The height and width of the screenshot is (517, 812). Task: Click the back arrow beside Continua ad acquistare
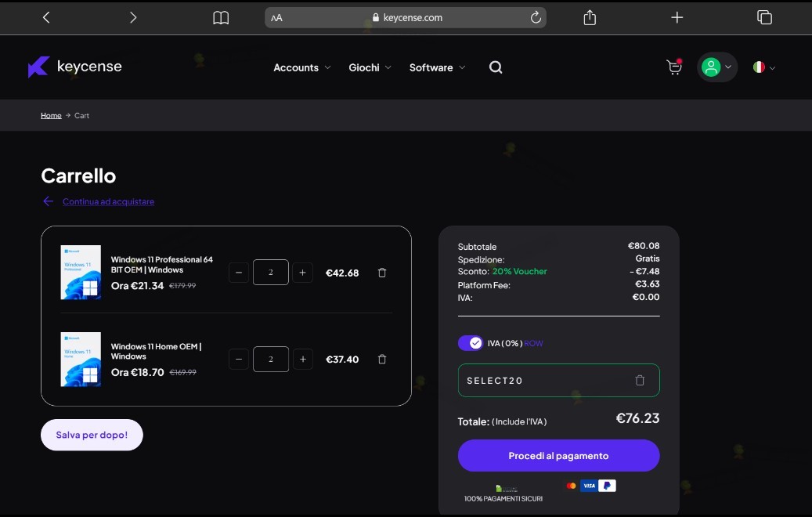click(x=49, y=201)
